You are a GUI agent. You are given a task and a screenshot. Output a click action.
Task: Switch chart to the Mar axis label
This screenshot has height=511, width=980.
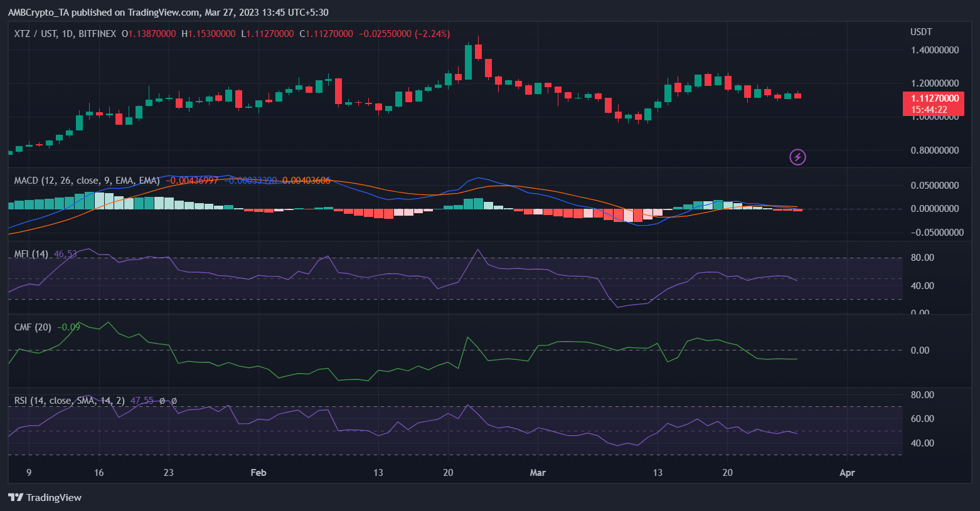click(x=538, y=473)
